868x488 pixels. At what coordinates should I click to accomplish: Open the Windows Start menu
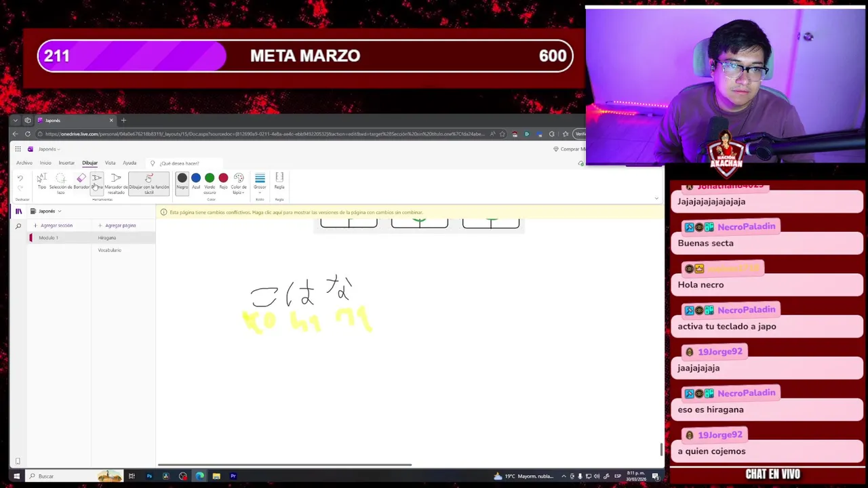pos(17,476)
